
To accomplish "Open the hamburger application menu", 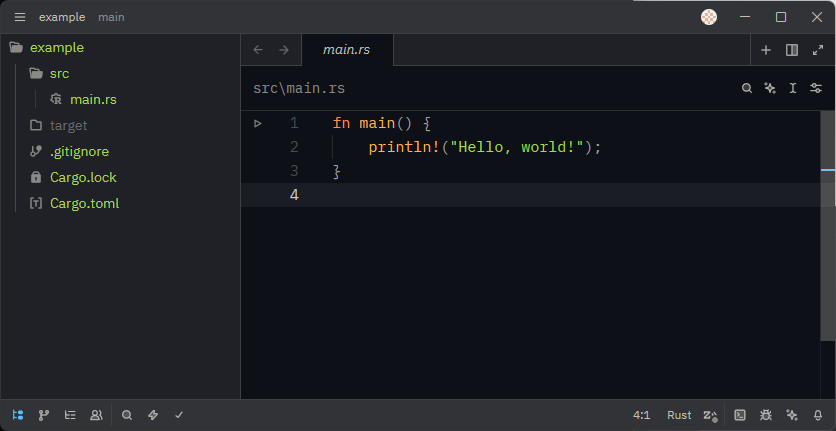I will 20,17.
